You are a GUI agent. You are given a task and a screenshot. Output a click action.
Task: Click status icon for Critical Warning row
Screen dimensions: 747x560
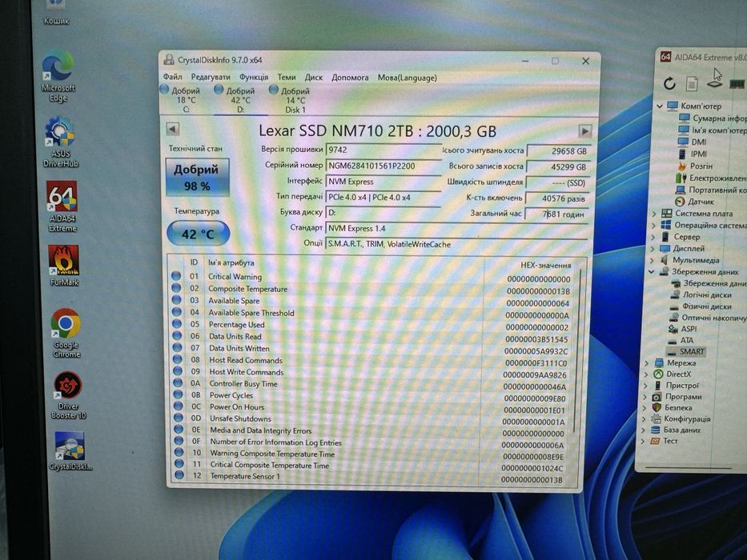pos(176,276)
